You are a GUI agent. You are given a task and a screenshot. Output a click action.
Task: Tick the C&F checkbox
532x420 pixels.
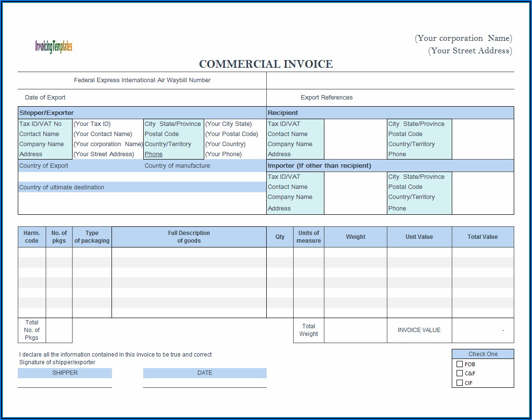(460, 373)
